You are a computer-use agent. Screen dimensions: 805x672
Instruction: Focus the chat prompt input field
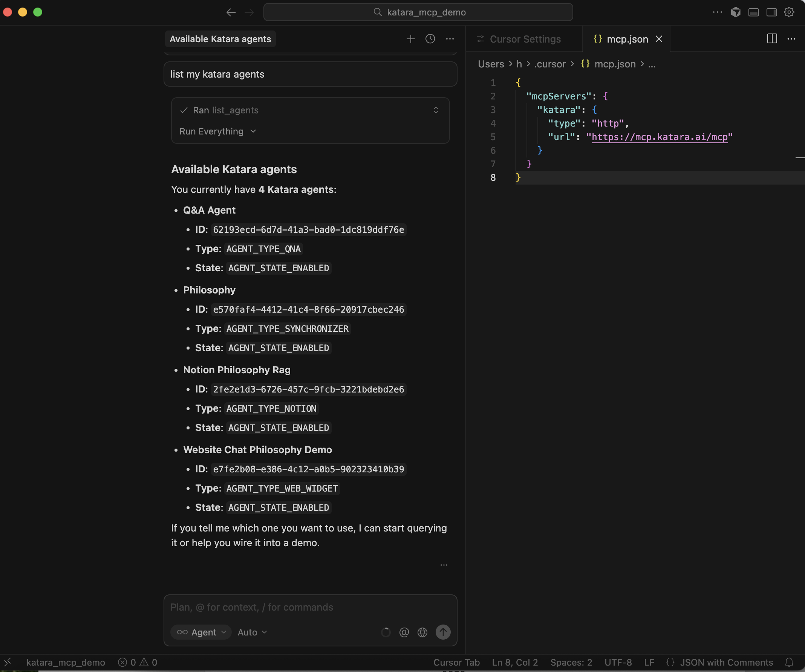[x=310, y=607]
